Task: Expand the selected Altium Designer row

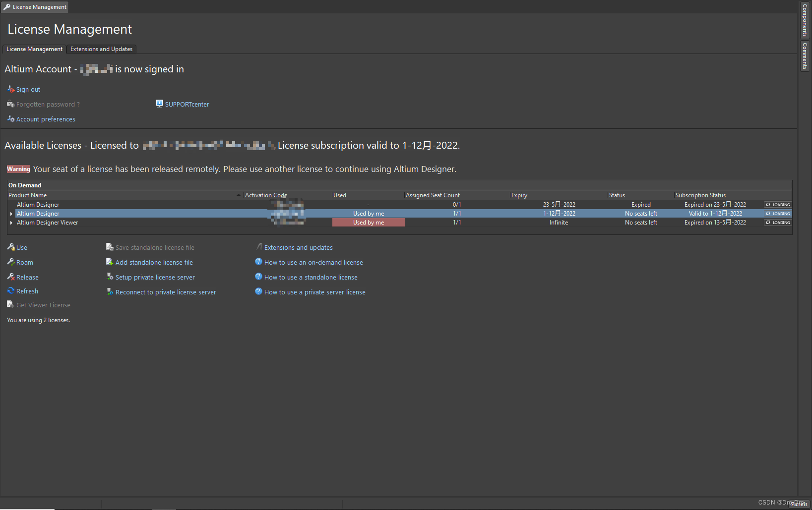Action: [x=11, y=214]
